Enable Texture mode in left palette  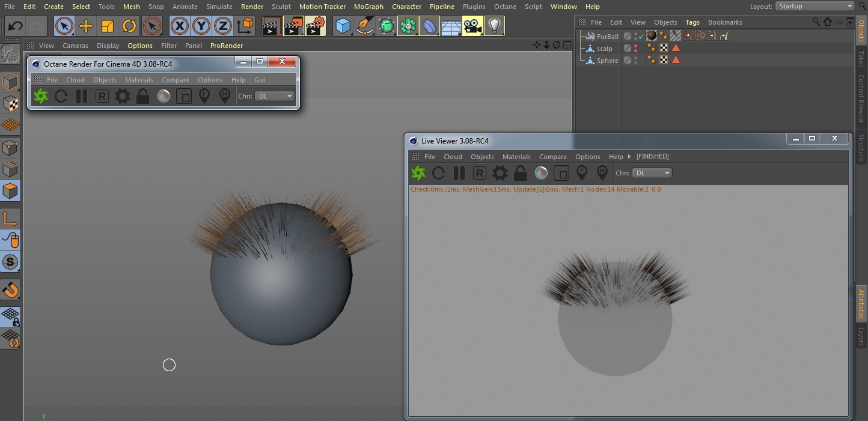[x=11, y=103]
